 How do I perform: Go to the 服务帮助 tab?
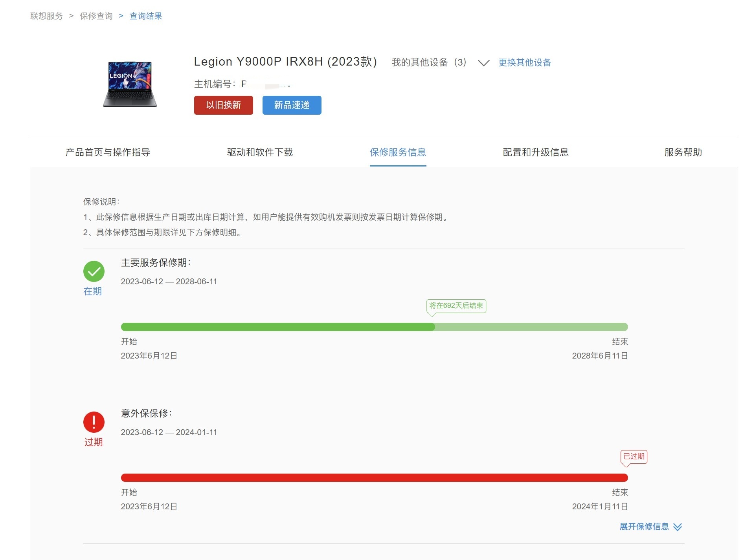coord(683,152)
